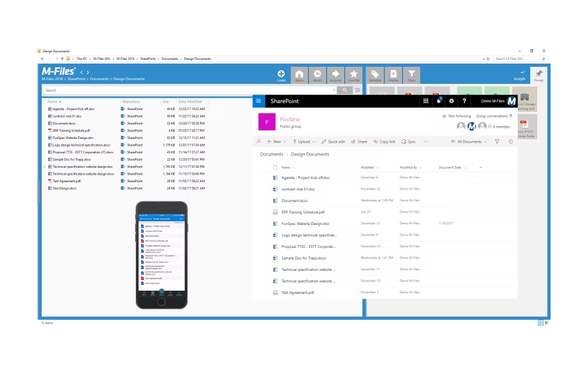Image resolution: width=588 pixels, height=374 pixels.
Task: Go back with M-Files left chevron
Action: (82, 72)
